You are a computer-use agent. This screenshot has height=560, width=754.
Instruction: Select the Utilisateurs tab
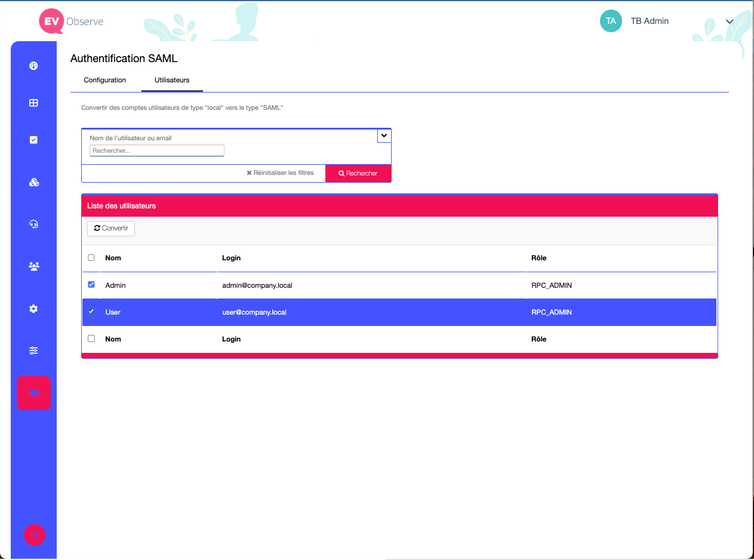pyautogui.click(x=172, y=80)
